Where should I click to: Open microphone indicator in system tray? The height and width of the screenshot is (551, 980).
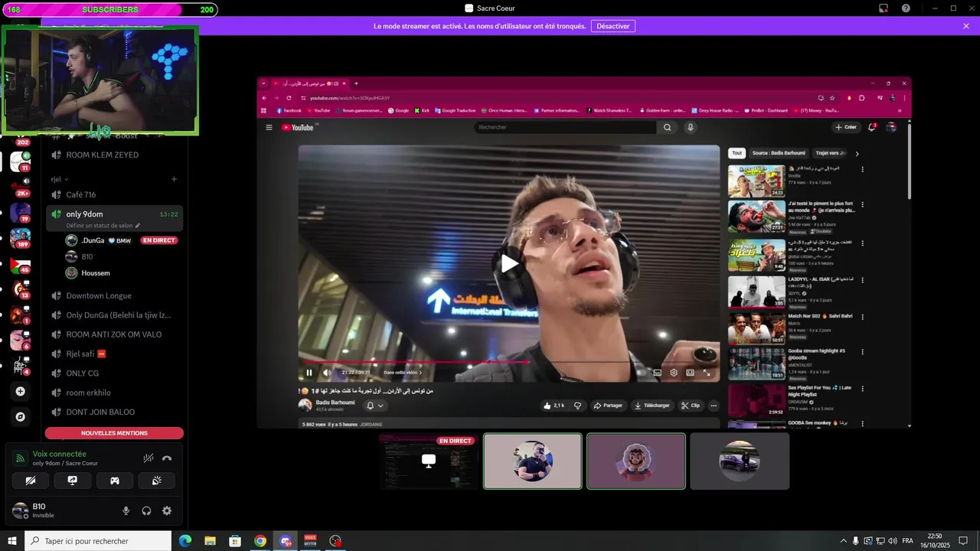click(x=856, y=541)
